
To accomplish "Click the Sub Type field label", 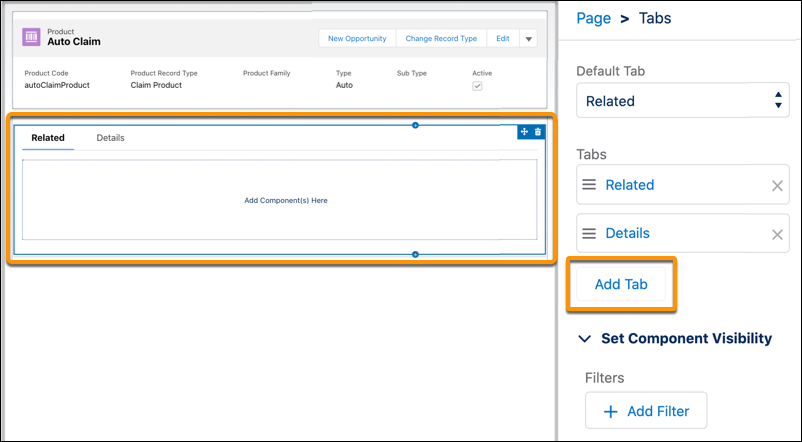I will 412,73.
